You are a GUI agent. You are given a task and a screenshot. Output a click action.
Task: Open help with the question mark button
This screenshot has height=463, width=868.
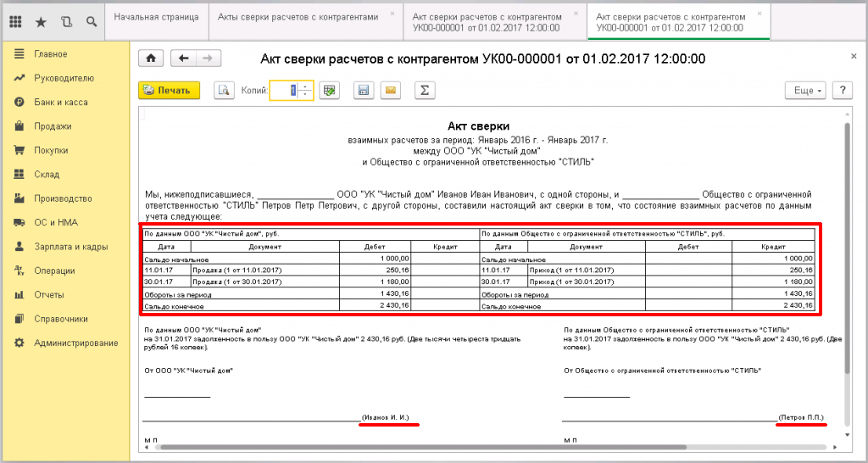(843, 90)
